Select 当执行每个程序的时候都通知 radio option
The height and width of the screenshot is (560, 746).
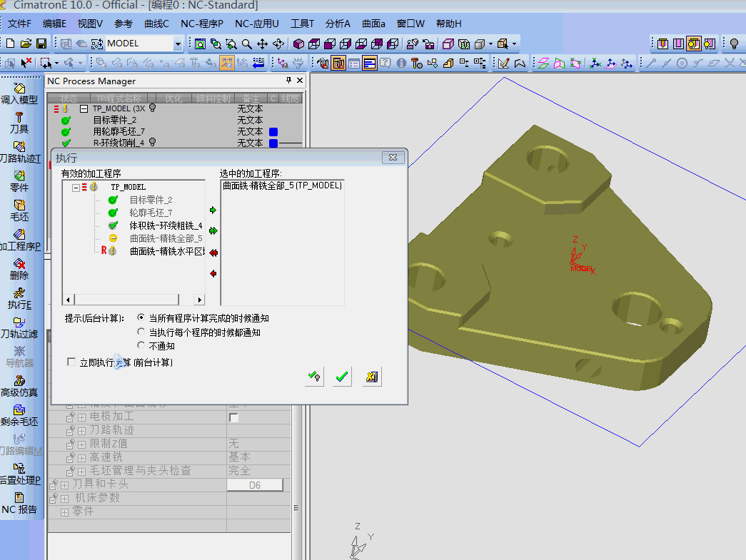[141, 331]
